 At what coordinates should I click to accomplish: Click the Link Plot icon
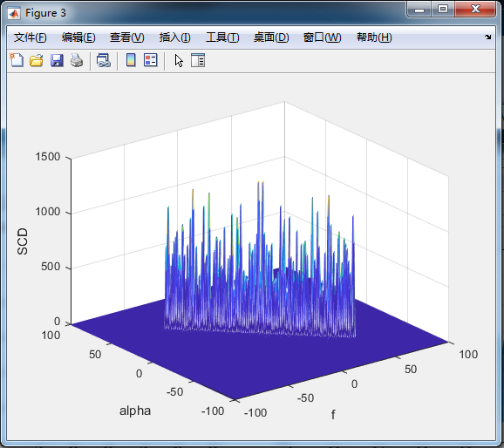104,60
